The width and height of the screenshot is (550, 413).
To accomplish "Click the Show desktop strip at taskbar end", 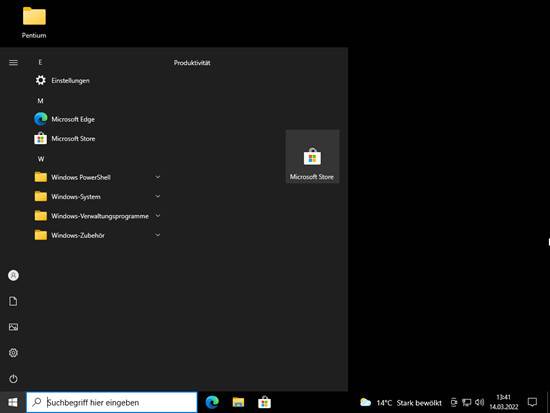I will point(548,402).
